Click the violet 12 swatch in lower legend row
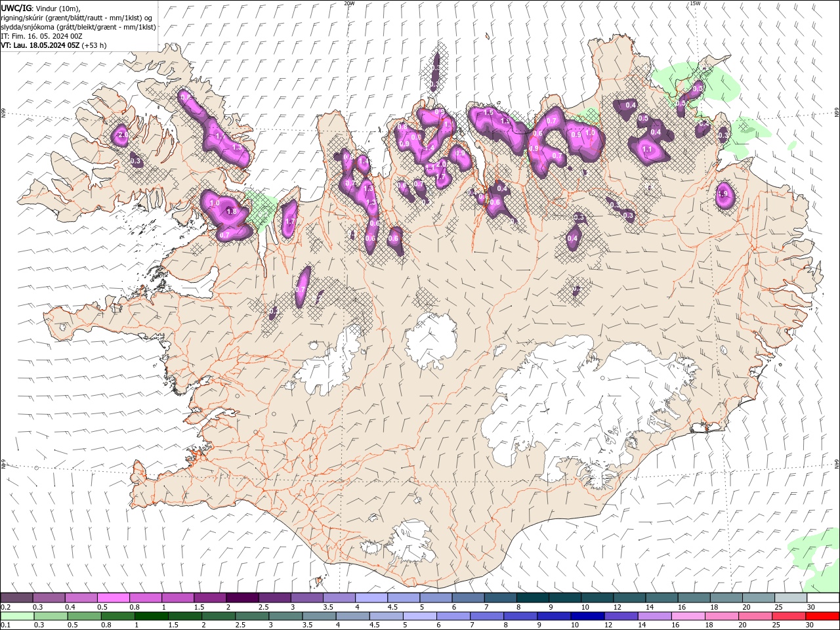The image size is (840, 630). pyautogui.click(x=621, y=616)
